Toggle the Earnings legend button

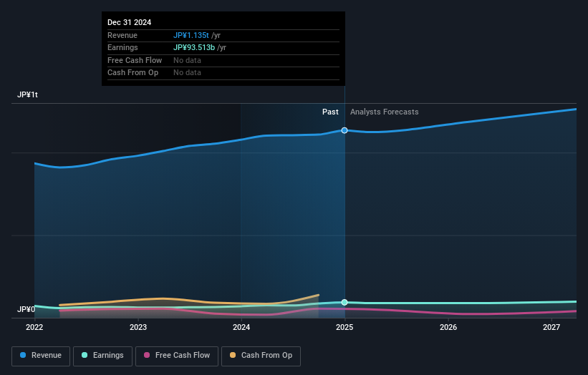102,356
